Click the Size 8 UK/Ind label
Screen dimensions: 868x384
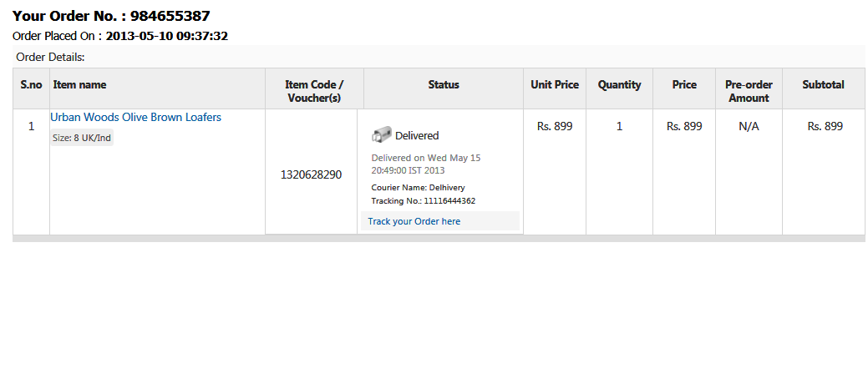(82, 138)
